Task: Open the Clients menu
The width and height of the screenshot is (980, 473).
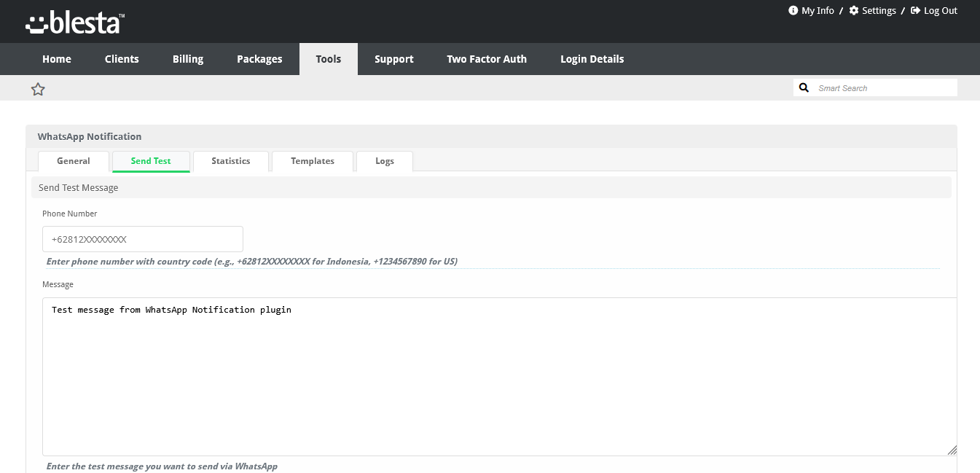Action: pos(122,59)
